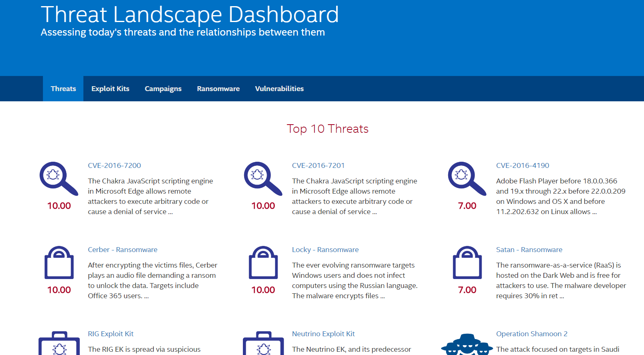Click the Threat Landscape Dashboard title
644x355 pixels.
(x=190, y=14)
